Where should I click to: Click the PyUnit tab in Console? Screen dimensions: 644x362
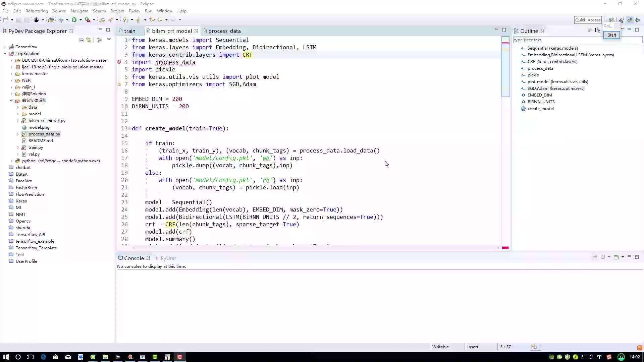168,258
